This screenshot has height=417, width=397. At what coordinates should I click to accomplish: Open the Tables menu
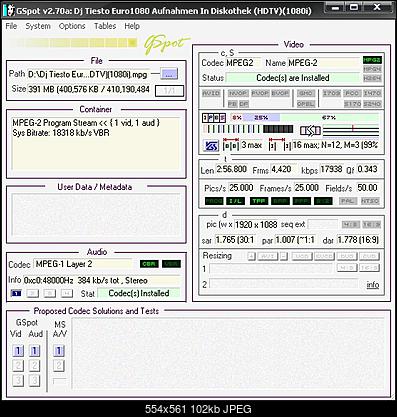click(105, 26)
